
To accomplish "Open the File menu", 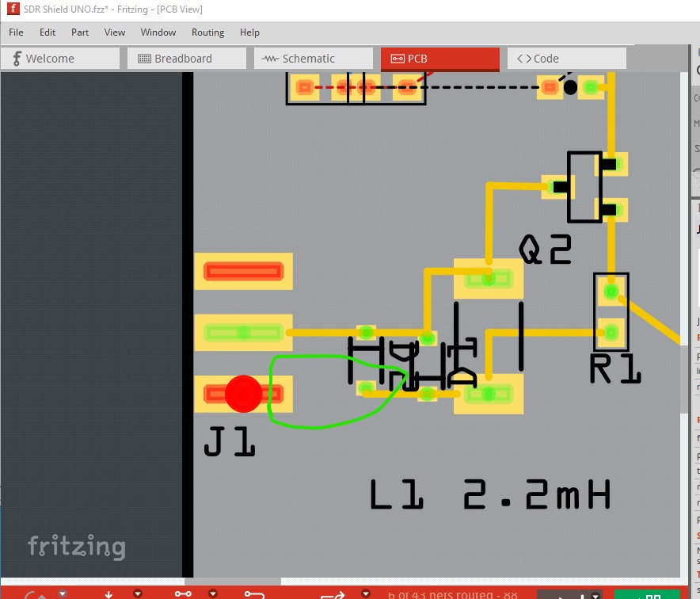I will click(16, 32).
